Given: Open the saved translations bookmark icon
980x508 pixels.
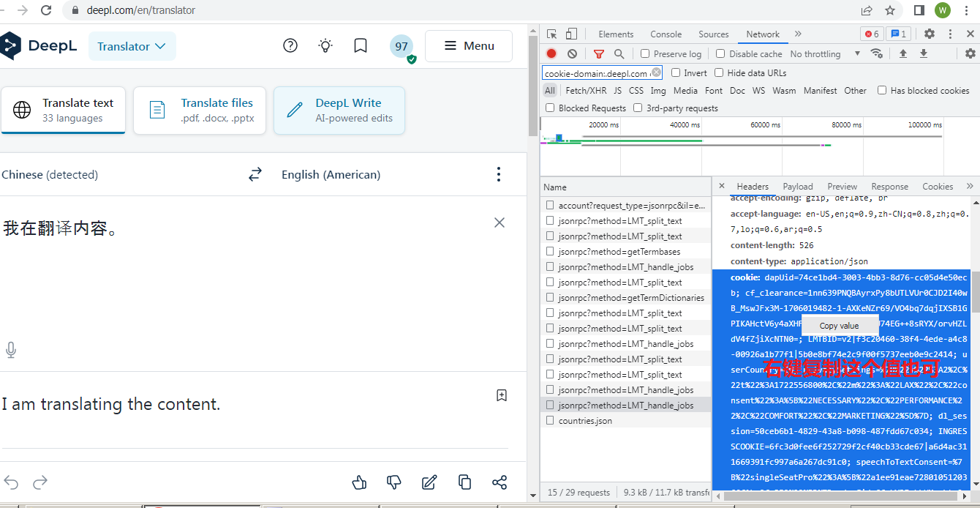Looking at the screenshot, I should 361,46.
